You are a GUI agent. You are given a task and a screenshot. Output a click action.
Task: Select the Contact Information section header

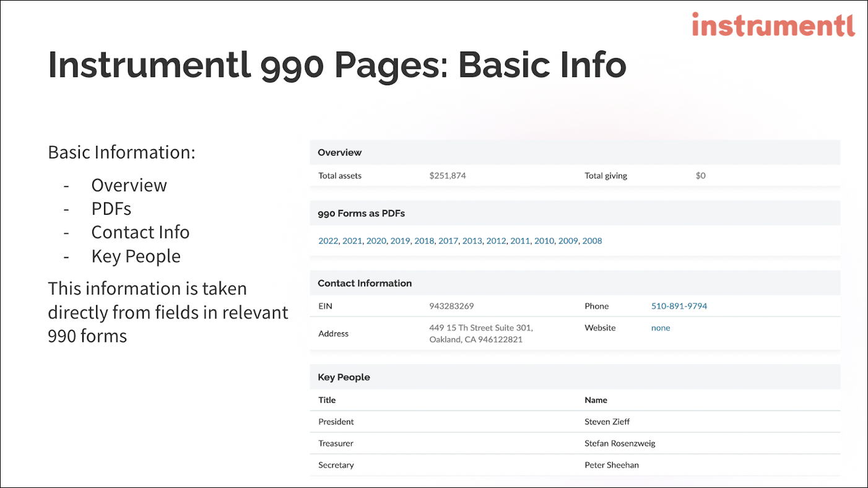365,283
